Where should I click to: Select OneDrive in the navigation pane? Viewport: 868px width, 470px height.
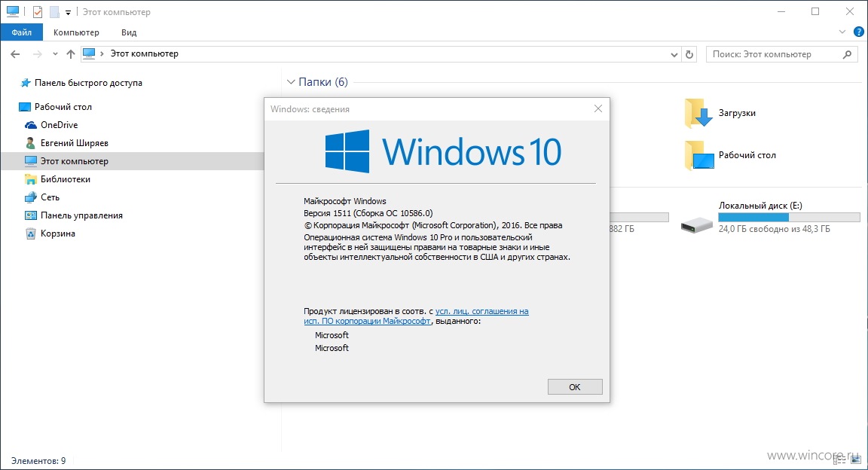[60, 125]
